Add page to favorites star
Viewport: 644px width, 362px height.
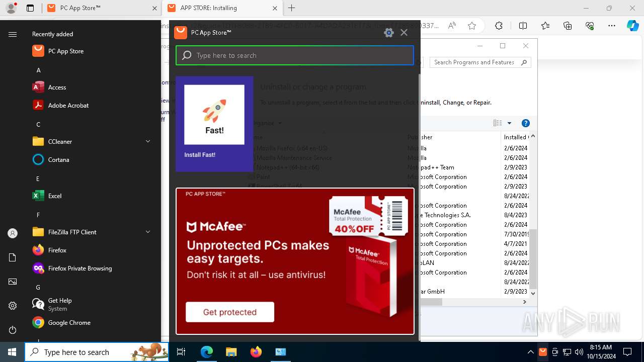[472, 26]
